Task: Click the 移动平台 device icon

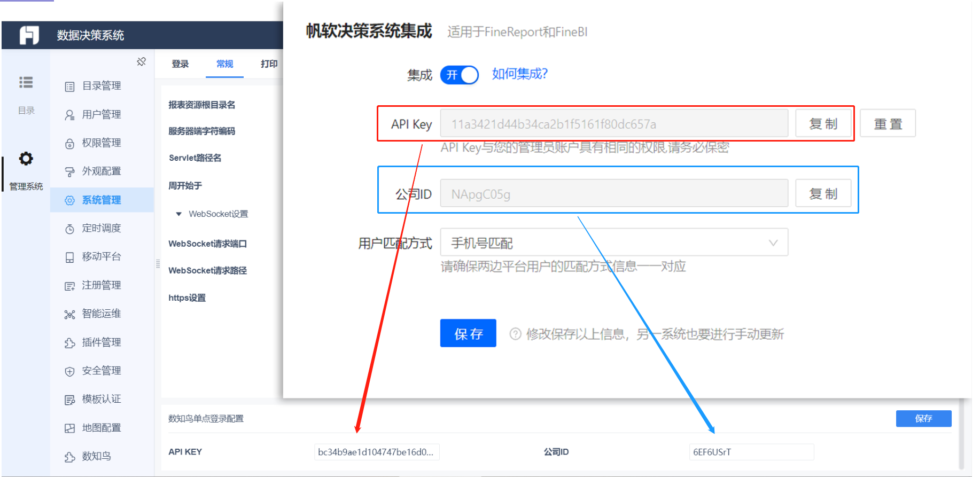Action: (x=69, y=257)
